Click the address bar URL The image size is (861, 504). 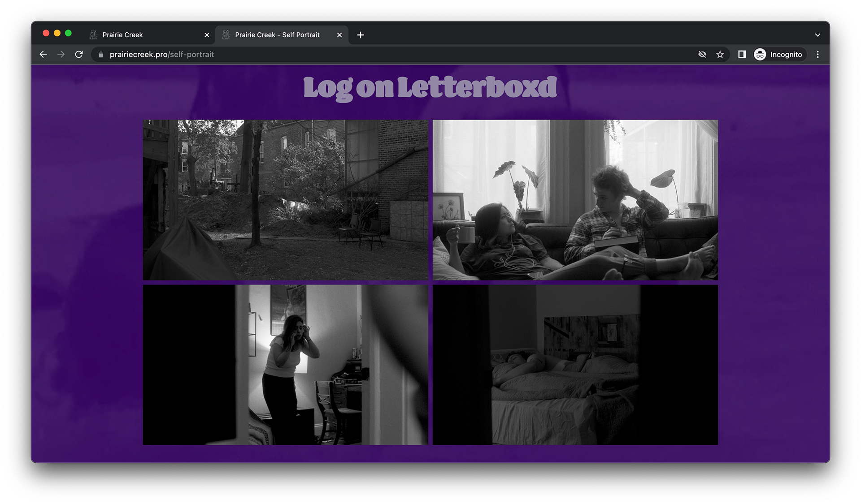pos(162,55)
